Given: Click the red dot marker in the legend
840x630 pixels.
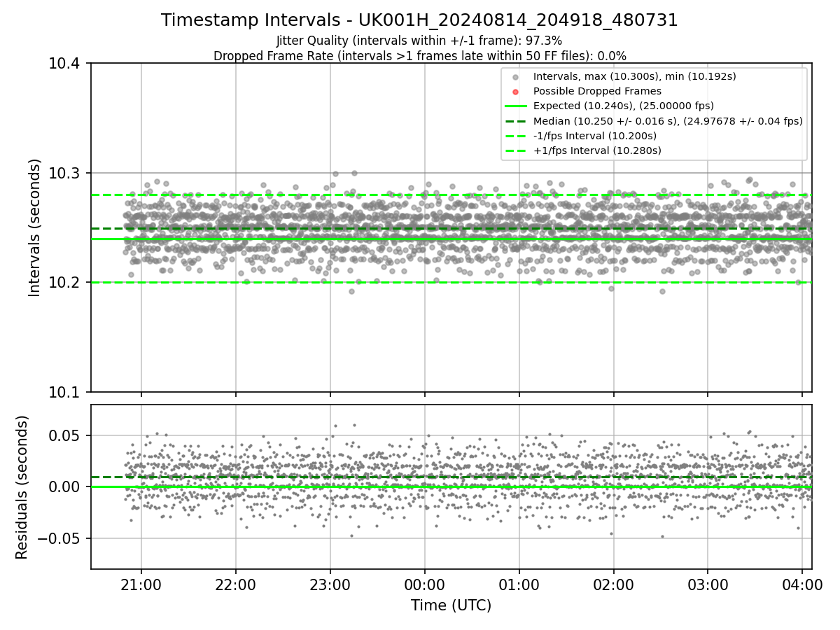Looking at the screenshot, I should coord(516,92).
